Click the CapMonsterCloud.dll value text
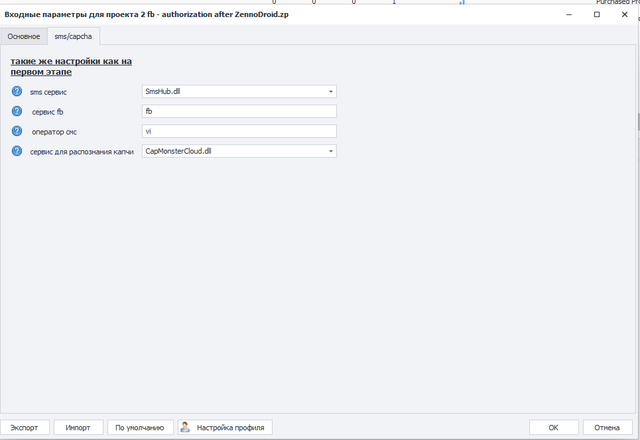This screenshot has width=640, height=440. [178, 151]
